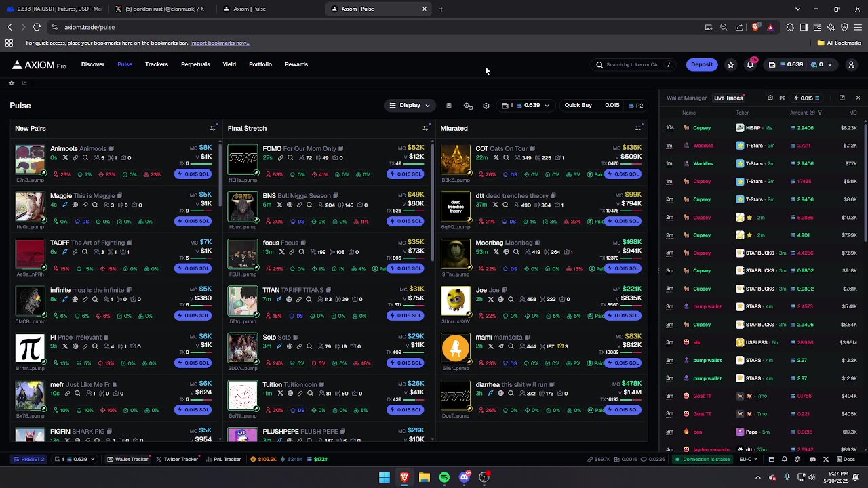Expand bottom bar wallet 0.639 dropdown
This screenshot has height=488, width=868.
[75, 459]
